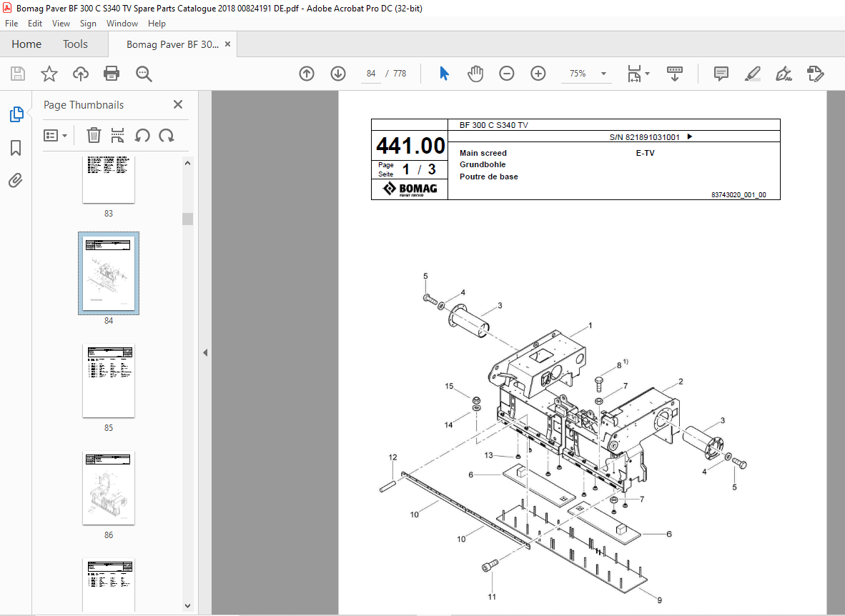Screen dimensions: 845x616
Task: Open the File menu
Action: [x=11, y=23]
